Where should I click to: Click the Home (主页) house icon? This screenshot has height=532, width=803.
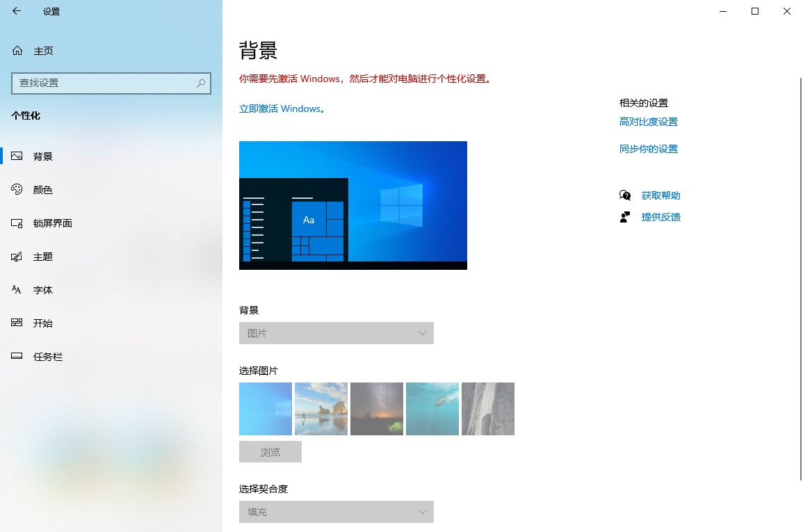tap(17, 51)
